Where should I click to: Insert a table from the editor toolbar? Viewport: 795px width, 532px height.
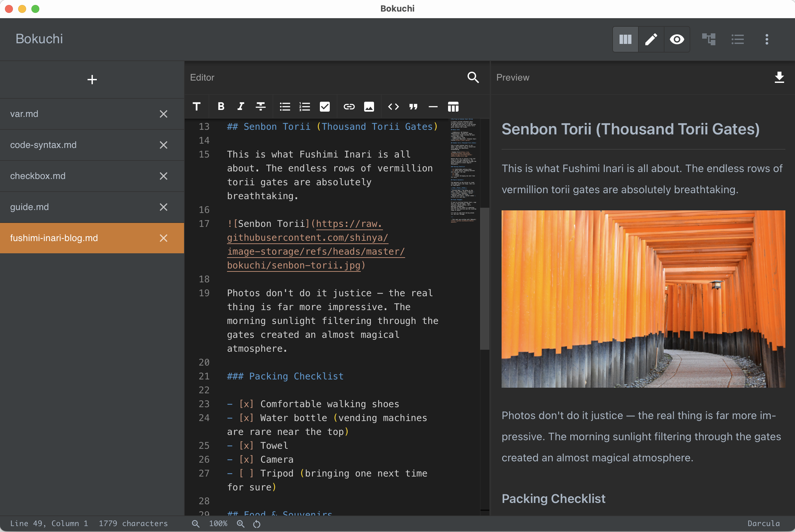click(x=453, y=107)
